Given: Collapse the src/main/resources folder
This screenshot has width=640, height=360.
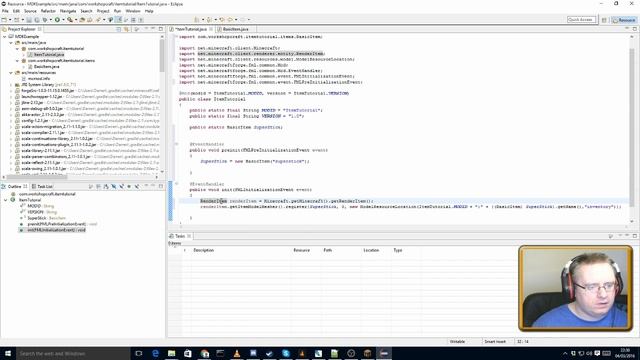Looking at the screenshot, I should tap(11, 73).
